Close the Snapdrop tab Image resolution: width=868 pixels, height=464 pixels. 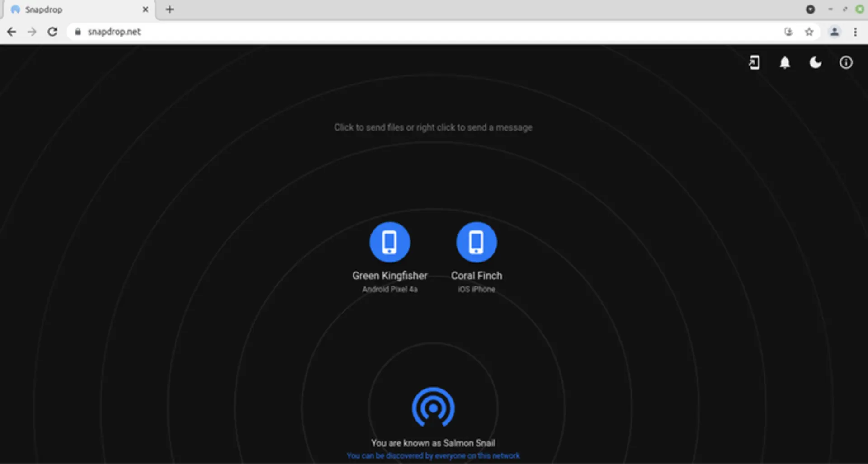[x=146, y=9]
